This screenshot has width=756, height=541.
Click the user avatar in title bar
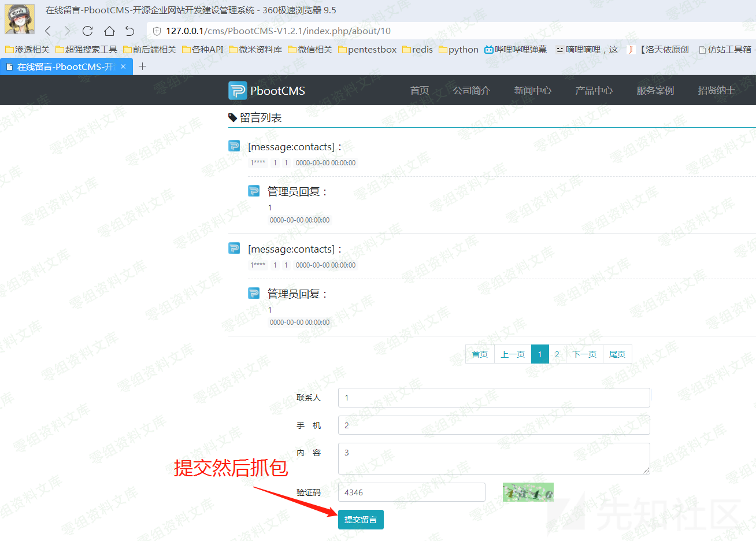[19, 18]
